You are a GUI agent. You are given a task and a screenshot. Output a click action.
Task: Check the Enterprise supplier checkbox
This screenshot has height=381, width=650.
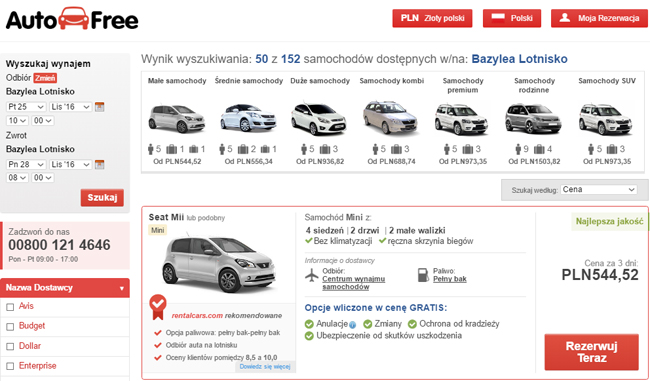coord(10,366)
